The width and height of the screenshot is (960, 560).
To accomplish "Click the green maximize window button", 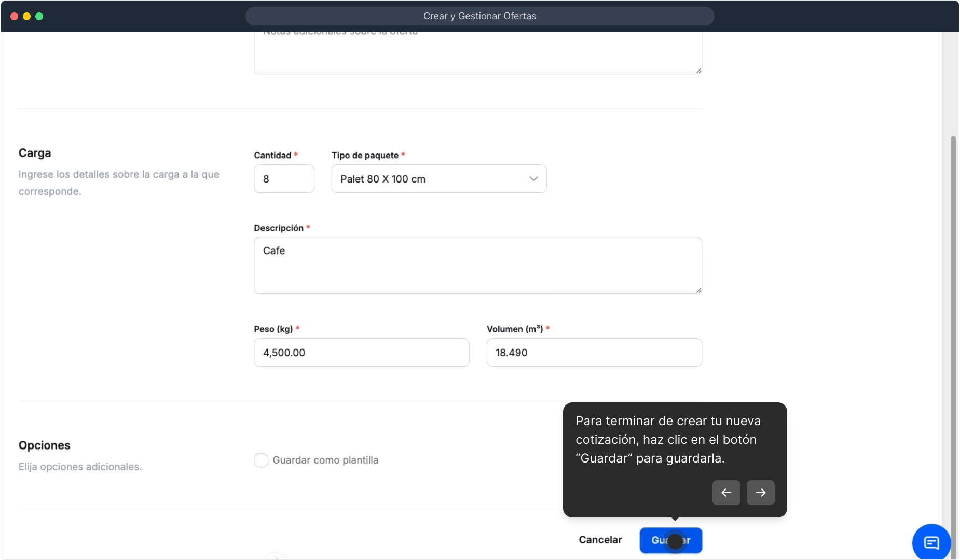I will [x=39, y=16].
